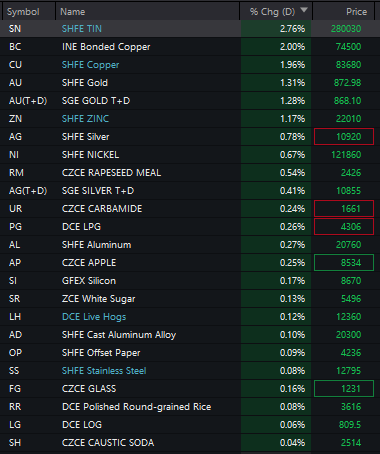Click SHFE Aluminum name
380x454 pixels.
(96, 245)
